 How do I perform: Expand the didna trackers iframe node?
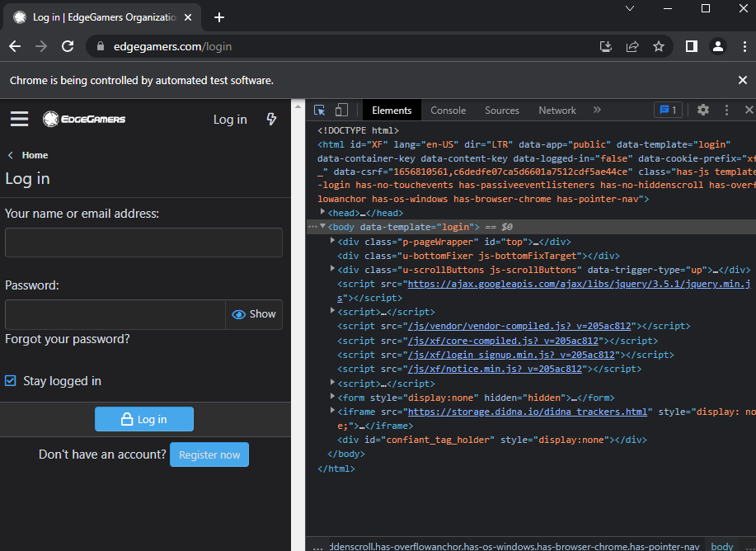(x=332, y=410)
